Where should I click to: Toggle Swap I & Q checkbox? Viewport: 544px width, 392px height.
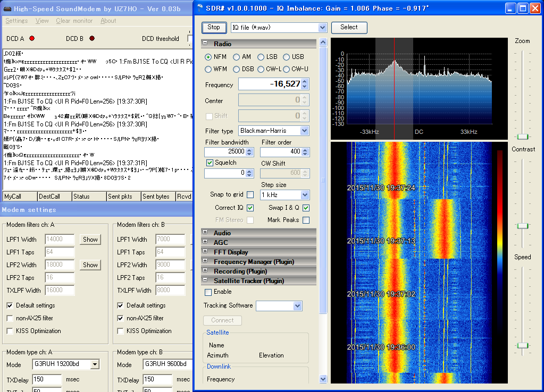coord(306,208)
